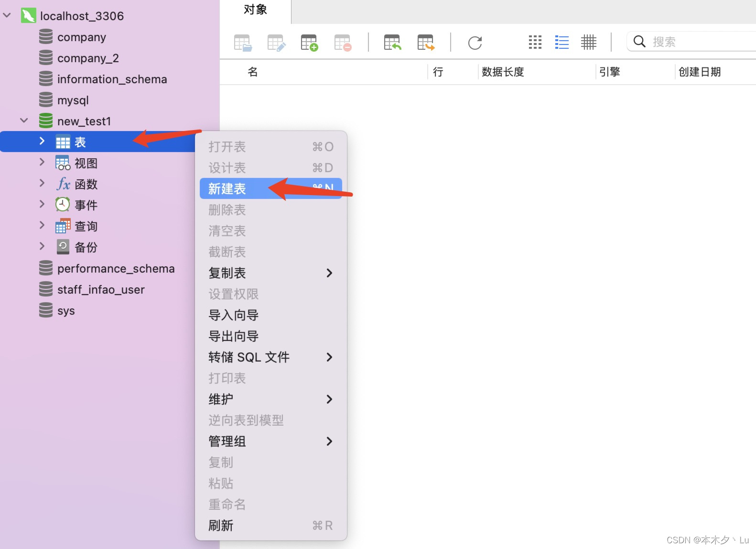The height and width of the screenshot is (549, 756).
Task: Expand the 函数 node chevron
Action: coord(42,183)
